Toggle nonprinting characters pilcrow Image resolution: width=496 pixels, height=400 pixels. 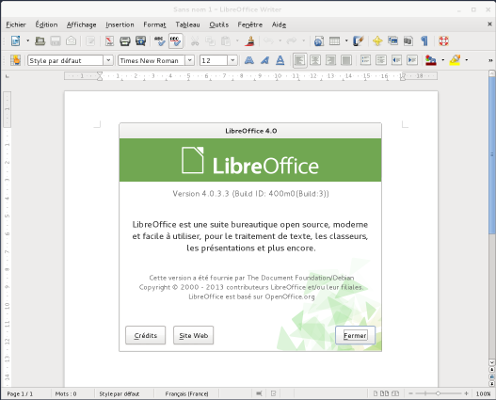(x=424, y=41)
